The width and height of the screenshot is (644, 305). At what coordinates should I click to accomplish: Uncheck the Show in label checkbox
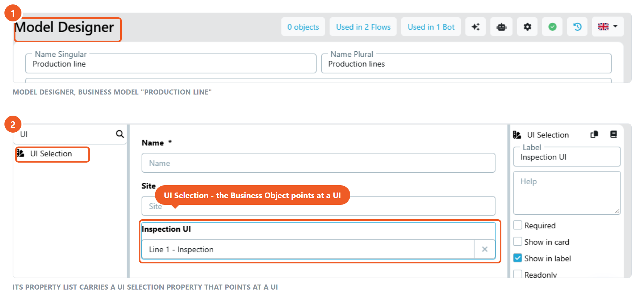pyautogui.click(x=517, y=258)
